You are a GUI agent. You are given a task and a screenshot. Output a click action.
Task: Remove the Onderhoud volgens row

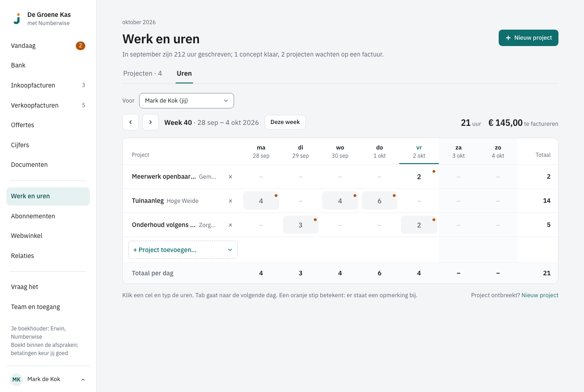[230, 225]
